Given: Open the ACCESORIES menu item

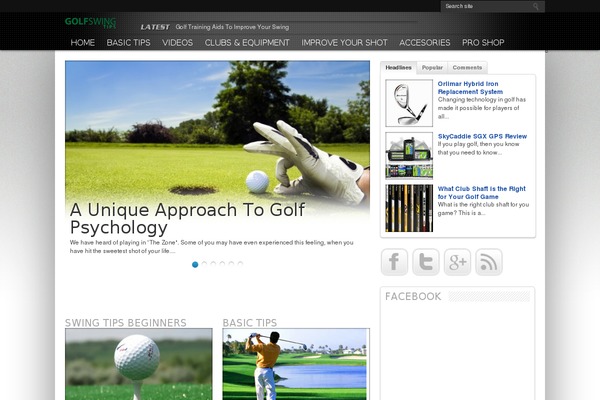Looking at the screenshot, I should [425, 42].
